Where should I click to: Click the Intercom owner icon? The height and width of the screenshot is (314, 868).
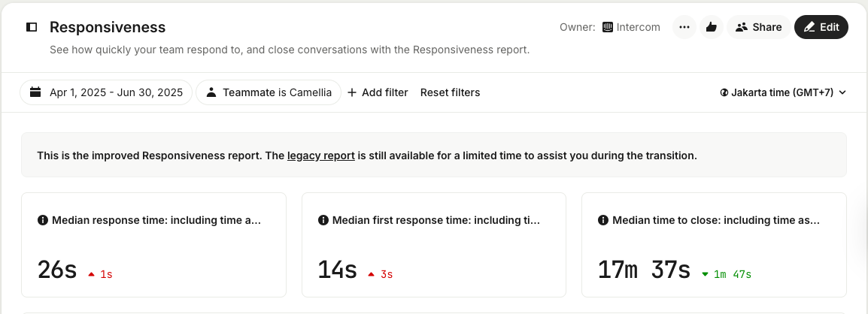coord(608,27)
